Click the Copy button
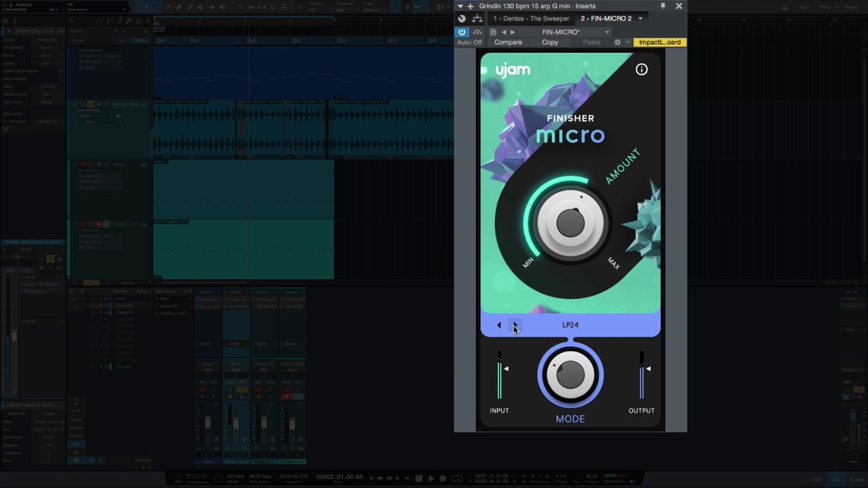This screenshot has height=488, width=868. [550, 42]
